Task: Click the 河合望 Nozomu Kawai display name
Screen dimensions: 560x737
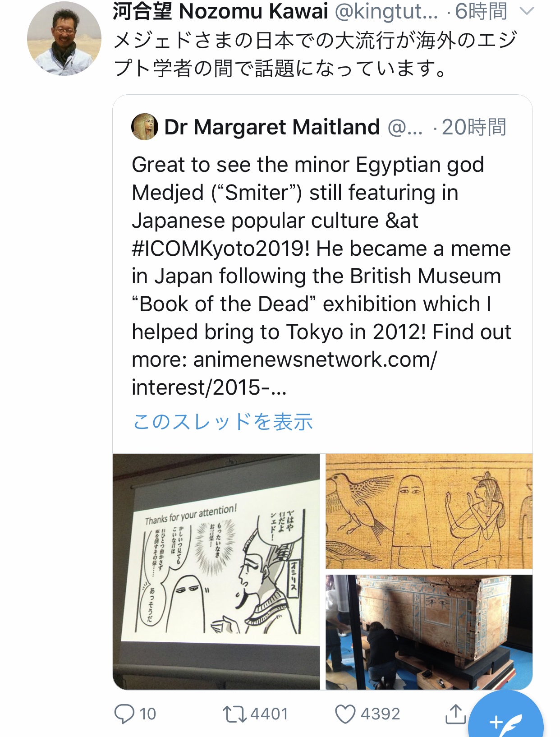Action: click(220, 11)
